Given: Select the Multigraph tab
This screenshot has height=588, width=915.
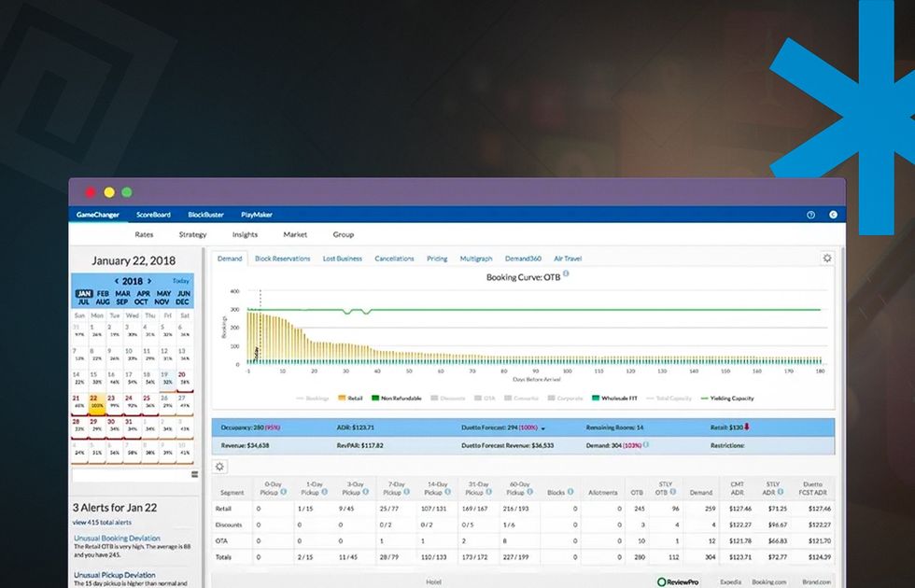Looking at the screenshot, I should point(476,259).
